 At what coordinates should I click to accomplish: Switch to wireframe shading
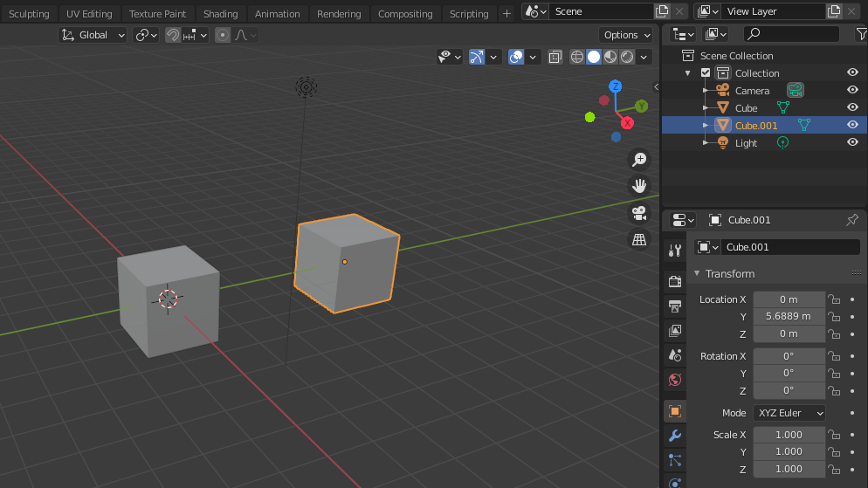coord(577,57)
